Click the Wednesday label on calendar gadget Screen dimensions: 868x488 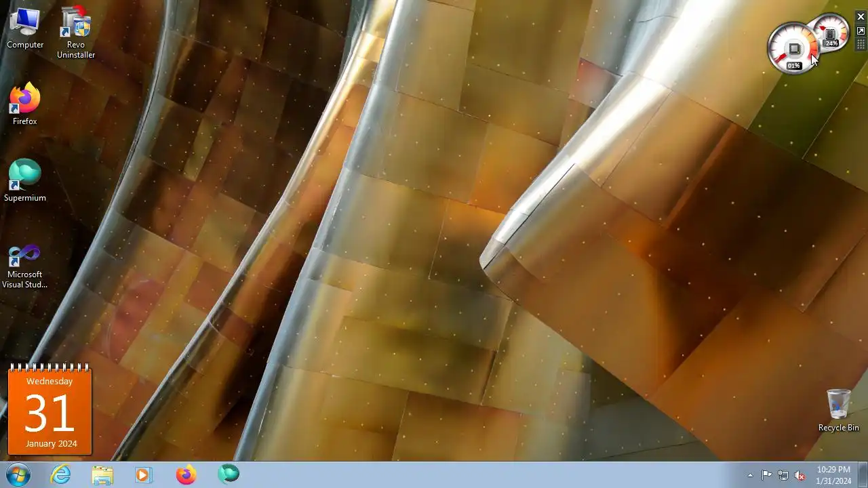[50, 382]
